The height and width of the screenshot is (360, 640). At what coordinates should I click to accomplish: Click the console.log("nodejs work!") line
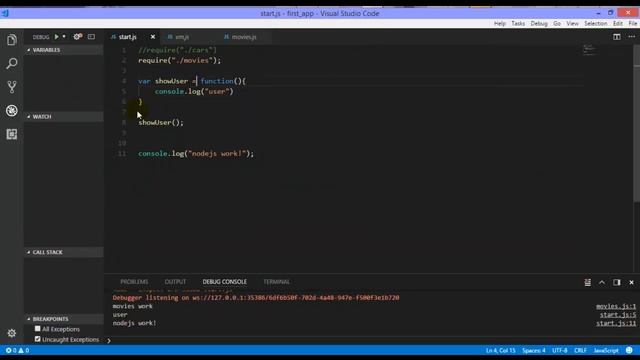click(196, 153)
